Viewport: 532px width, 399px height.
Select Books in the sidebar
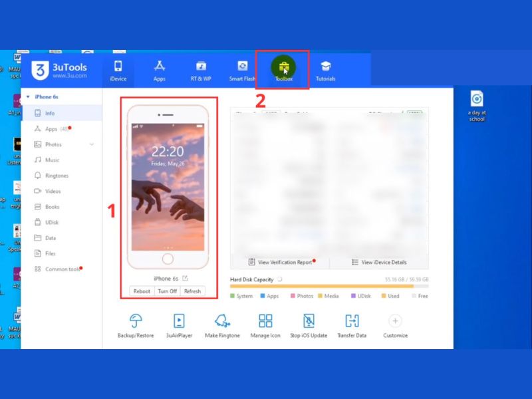click(62, 207)
